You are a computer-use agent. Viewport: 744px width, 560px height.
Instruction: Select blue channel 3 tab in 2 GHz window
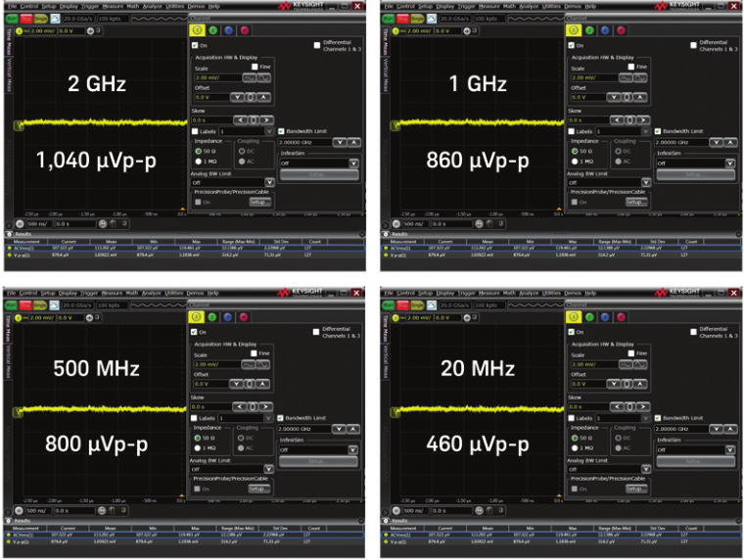(229, 30)
